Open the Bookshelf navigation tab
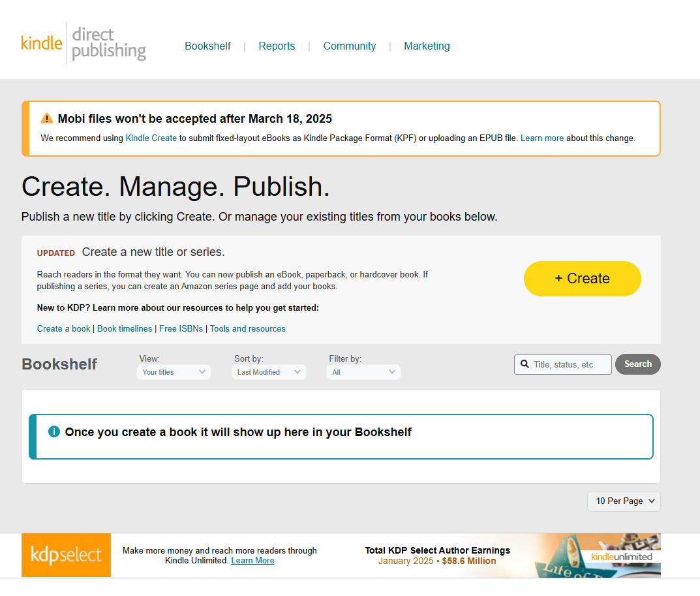The image size is (700, 596). [207, 46]
